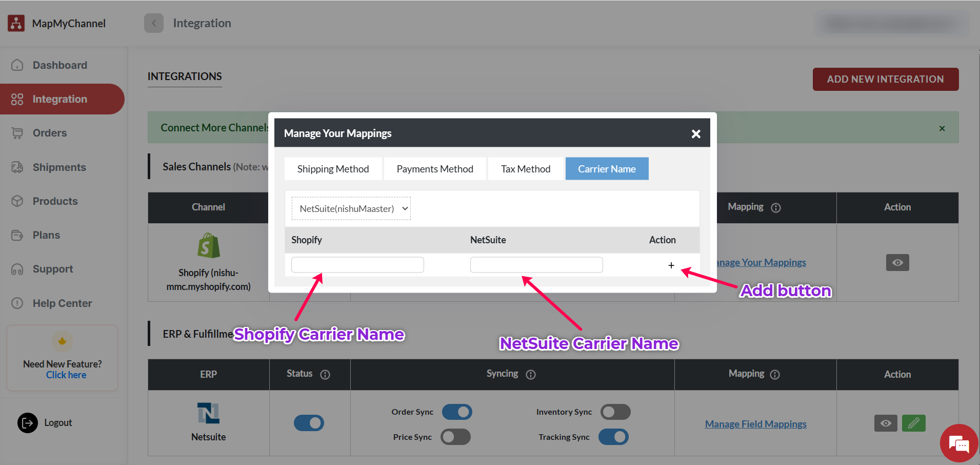Turn on the Price Sync toggle
The width and height of the screenshot is (980, 465).
pos(455,437)
